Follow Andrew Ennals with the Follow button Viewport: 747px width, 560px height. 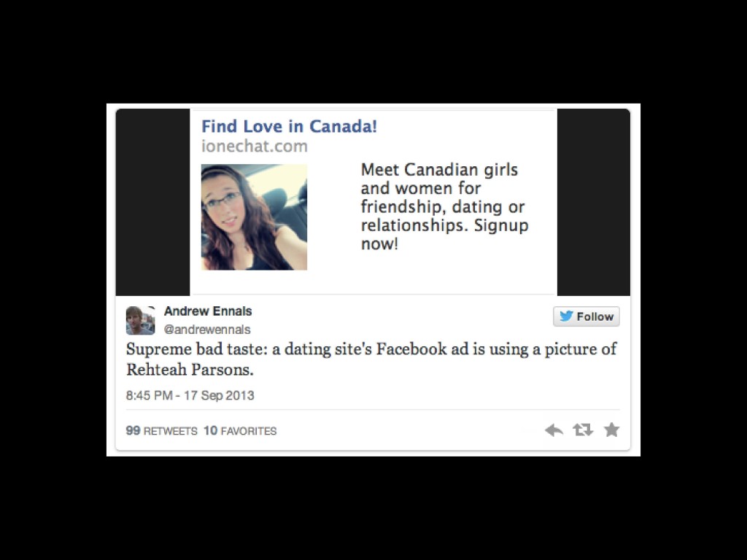pyautogui.click(x=587, y=316)
